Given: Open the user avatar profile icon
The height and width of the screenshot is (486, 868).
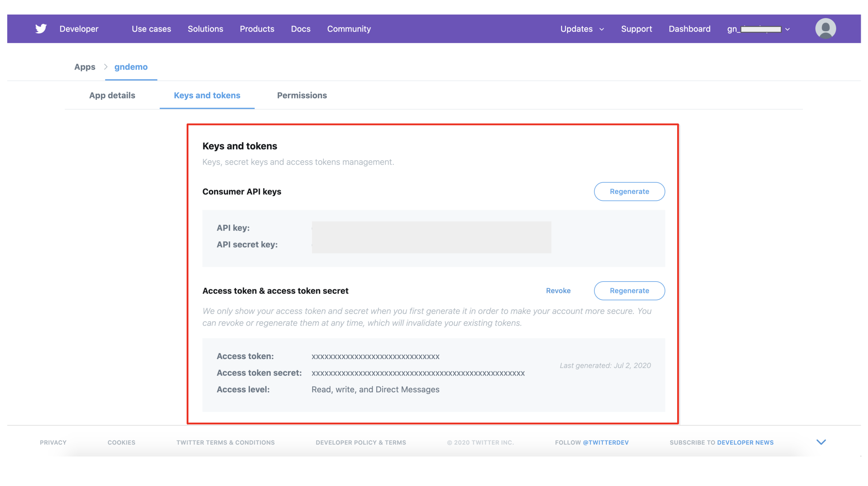Looking at the screenshot, I should point(825,29).
